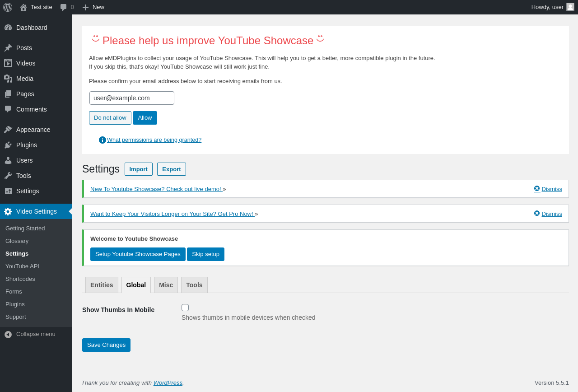
Task: Open the user avatar in the admin bar
Action: [570, 7]
